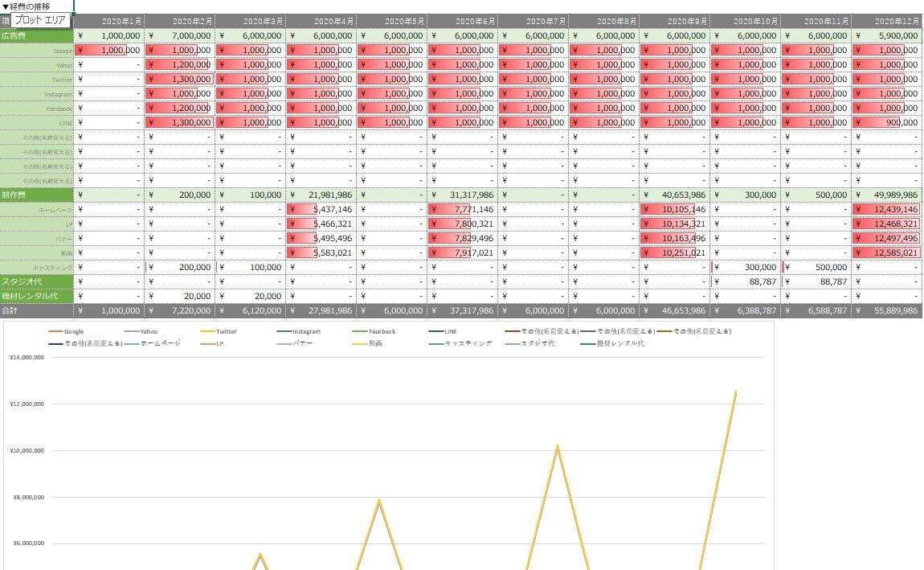924x570 pixels.
Task: Select the Yahoo entry in chart legend
Action: click(141, 332)
